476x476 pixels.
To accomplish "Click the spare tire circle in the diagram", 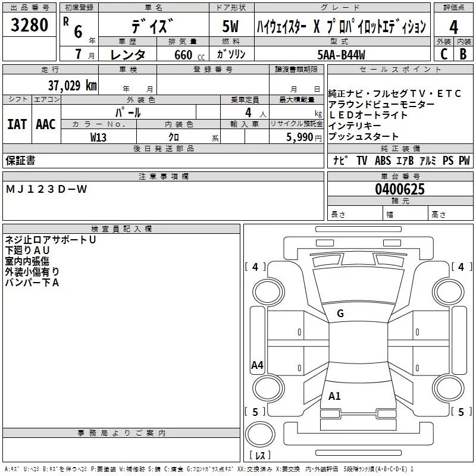I will point(259,435).
